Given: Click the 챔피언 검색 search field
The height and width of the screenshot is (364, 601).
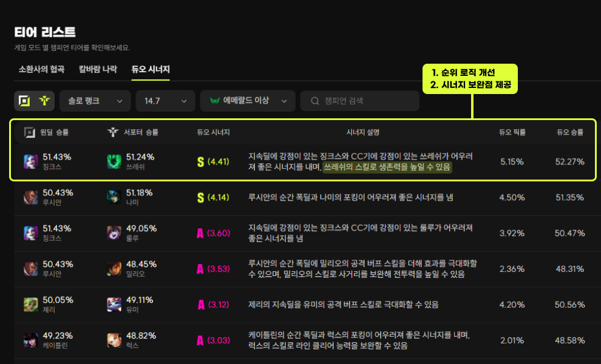Looking at the screenshot, I should click(x=359, y=101).
